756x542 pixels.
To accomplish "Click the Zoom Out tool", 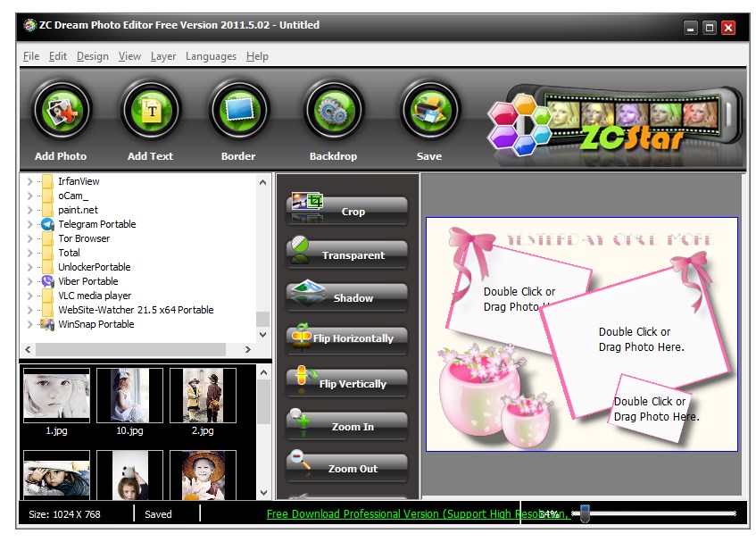I will (352, 468).
